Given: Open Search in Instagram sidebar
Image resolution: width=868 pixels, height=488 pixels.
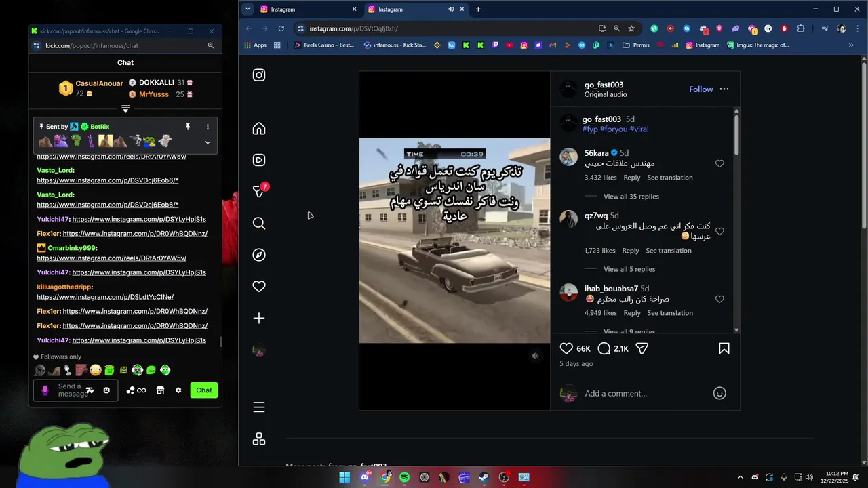Looking at the screenshot, I should click(259, 223).
